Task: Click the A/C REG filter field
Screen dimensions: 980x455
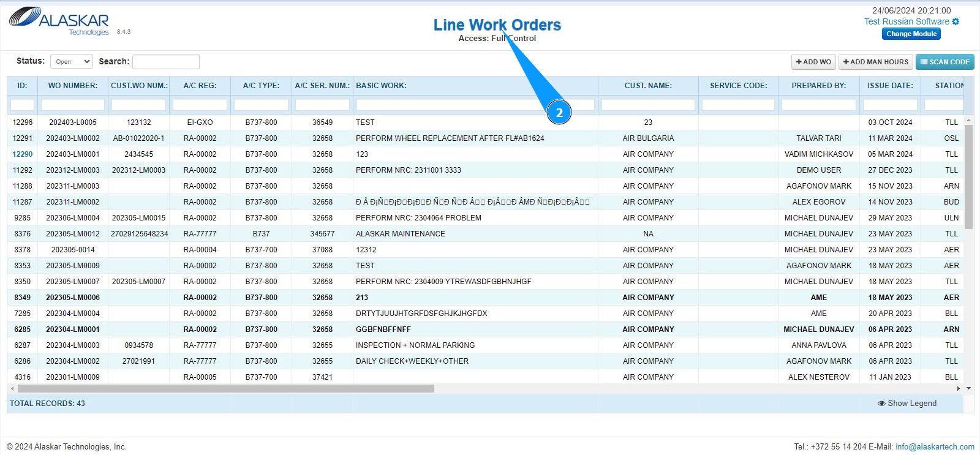Action: coord(200,105)
